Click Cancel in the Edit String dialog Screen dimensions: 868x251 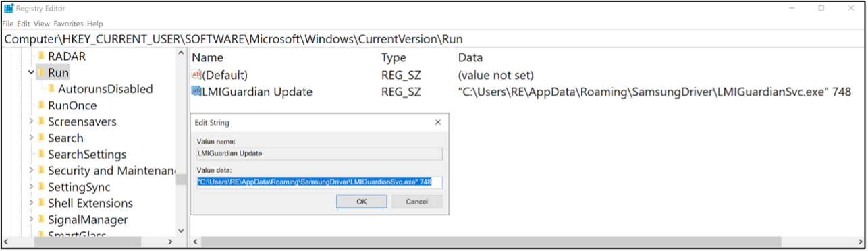(417, 202)
